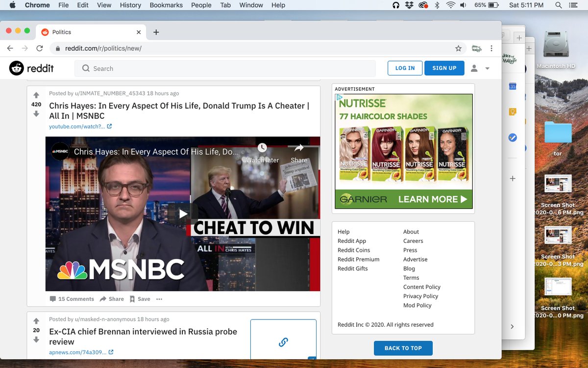Play the MSNBC video
The height and width of the screenshot is (368, 588).
click(x=183, y=214)
